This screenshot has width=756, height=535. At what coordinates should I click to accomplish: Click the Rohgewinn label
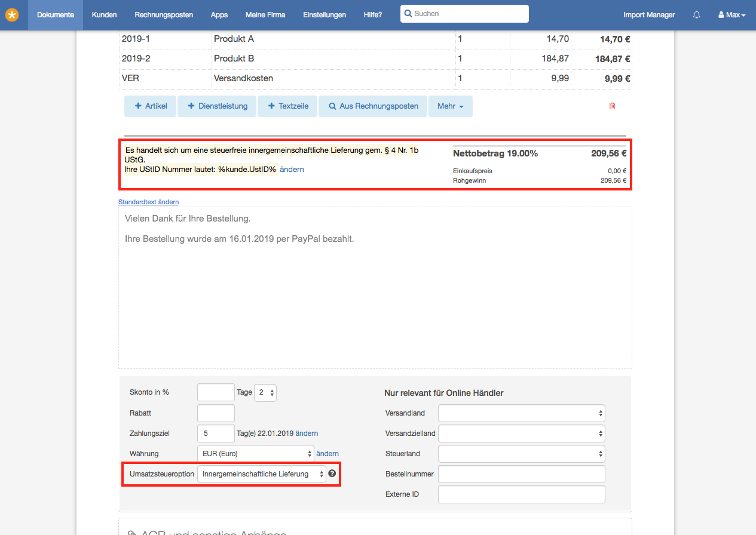(x=470, y=180)
